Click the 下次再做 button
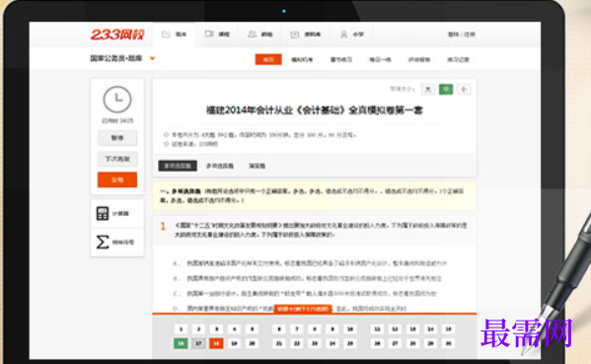This screenshot has height=364, width=591. [117, 159]
